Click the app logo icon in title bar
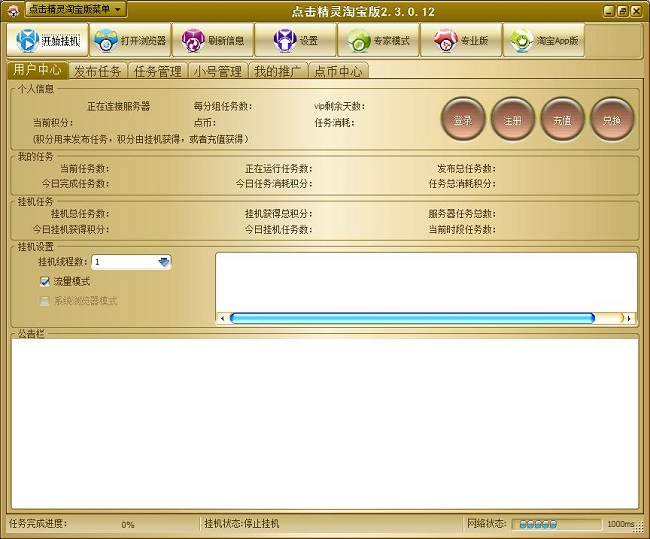The height and width of the screenshot is (539, 650). (x=13, y=11)
